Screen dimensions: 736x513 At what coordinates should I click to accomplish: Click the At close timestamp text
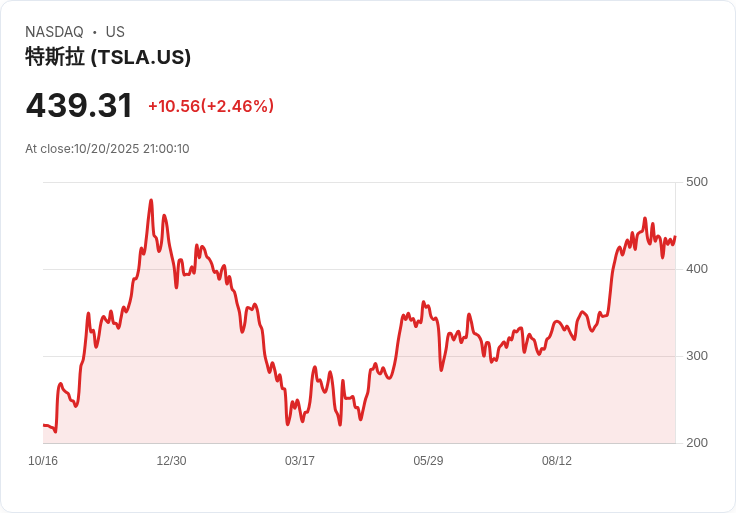click(x=107, y=149)
